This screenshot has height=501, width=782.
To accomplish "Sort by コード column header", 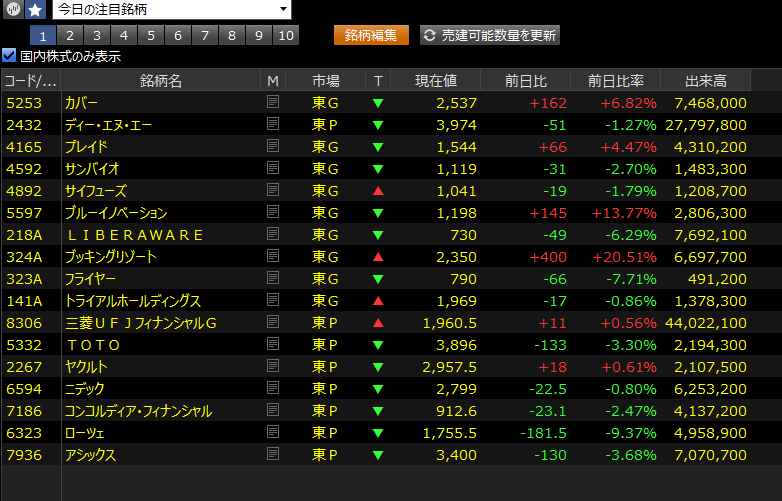I will pyautogui.click(x=31, y=80).
